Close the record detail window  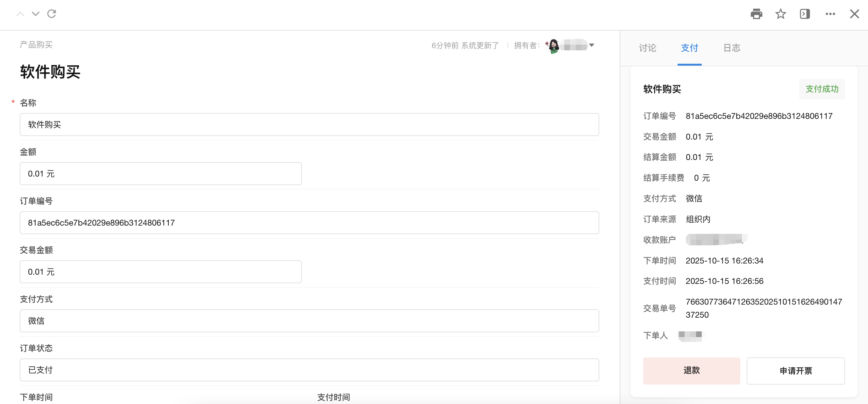pyautogui.click(x=854, y=14)
